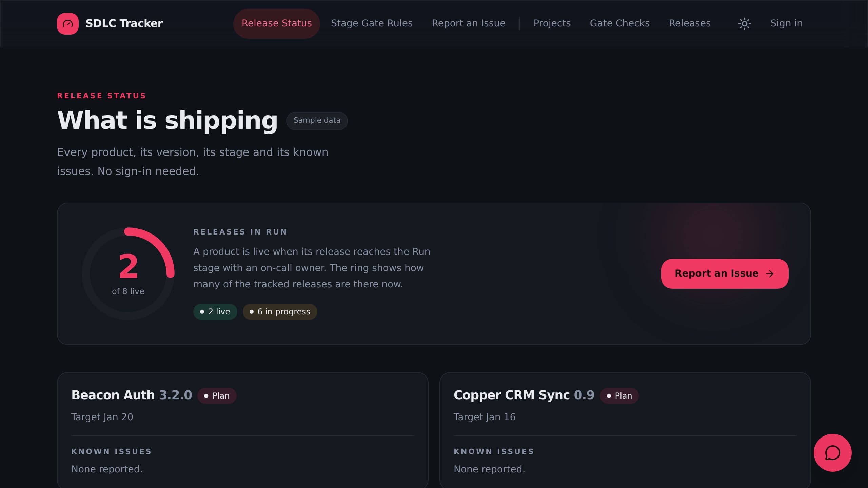This screenshot has height=488, width=868.
Task: Navigate to Gate Checks
Action: pos(619,23)
